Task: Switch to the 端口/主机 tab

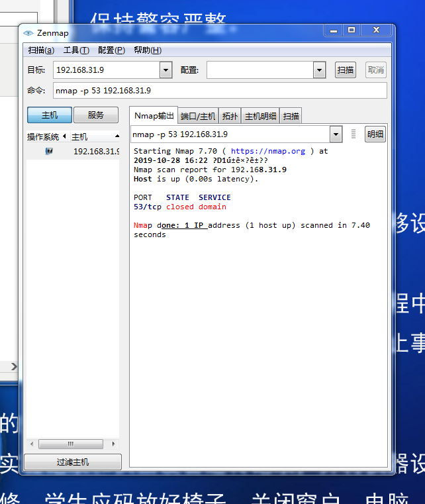Action: [198, 116]
